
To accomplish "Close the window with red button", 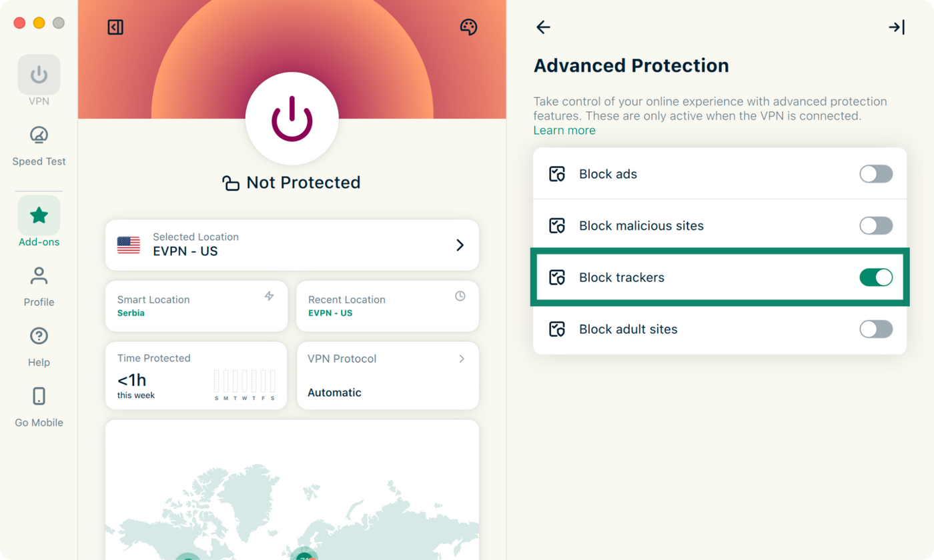I will [19, 23].
